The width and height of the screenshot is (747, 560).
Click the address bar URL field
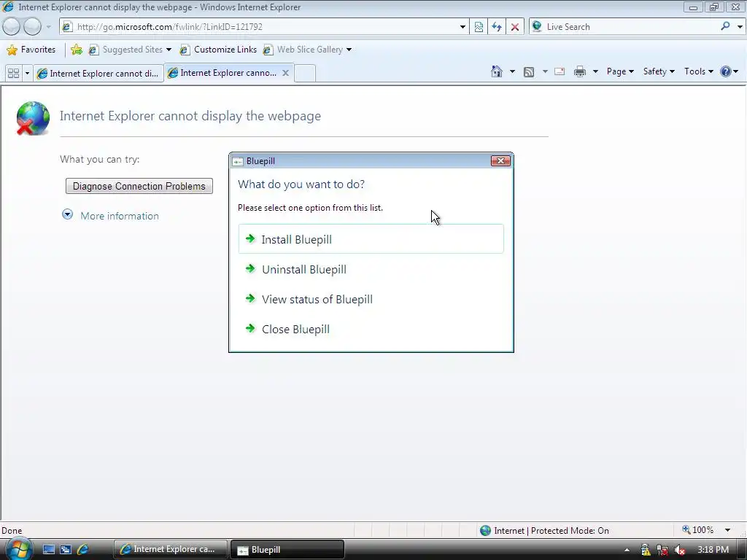pyautogui.click(x=264, y=27)
